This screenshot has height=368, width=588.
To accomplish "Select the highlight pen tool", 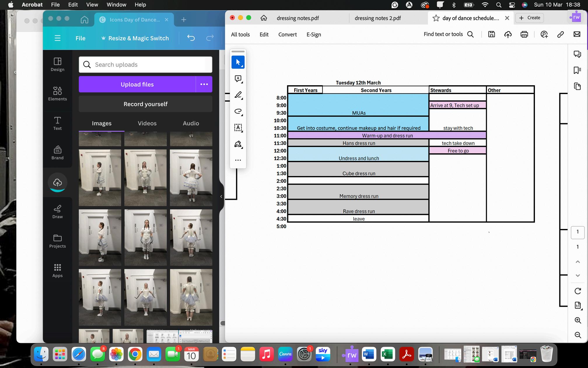I will 238,95.
